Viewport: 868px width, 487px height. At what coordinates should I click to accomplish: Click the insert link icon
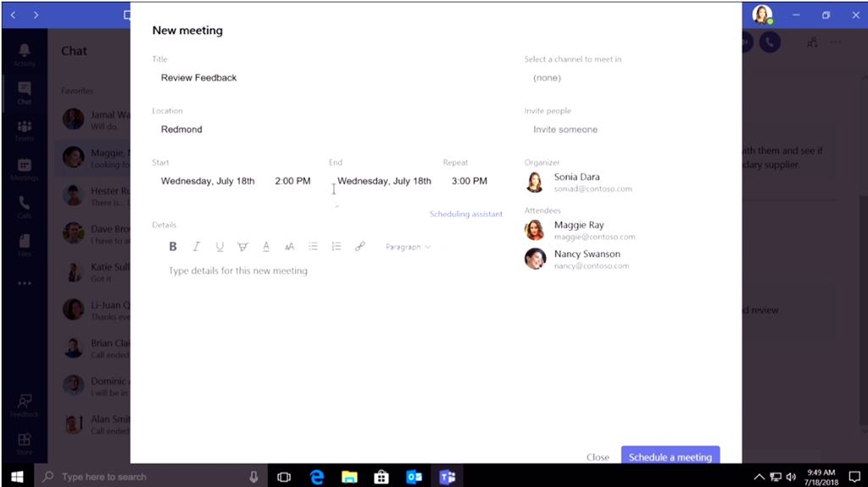tap(359, 247)
